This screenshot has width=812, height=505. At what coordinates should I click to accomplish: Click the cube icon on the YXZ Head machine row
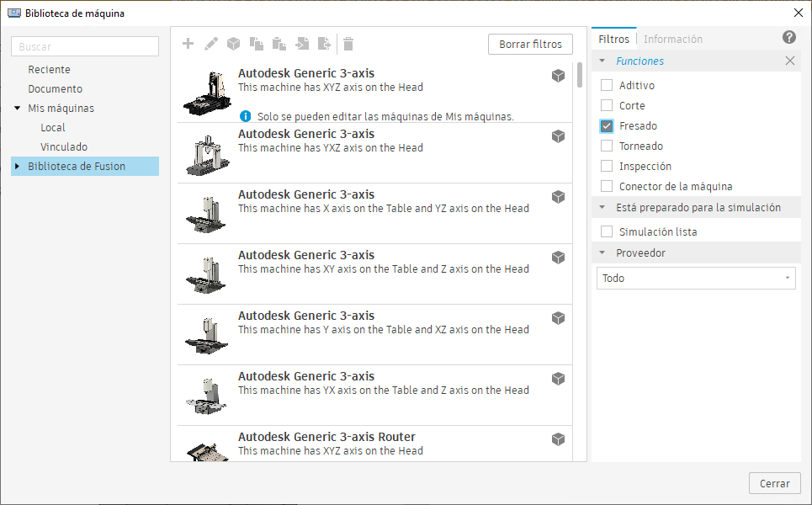pos(558,136)
